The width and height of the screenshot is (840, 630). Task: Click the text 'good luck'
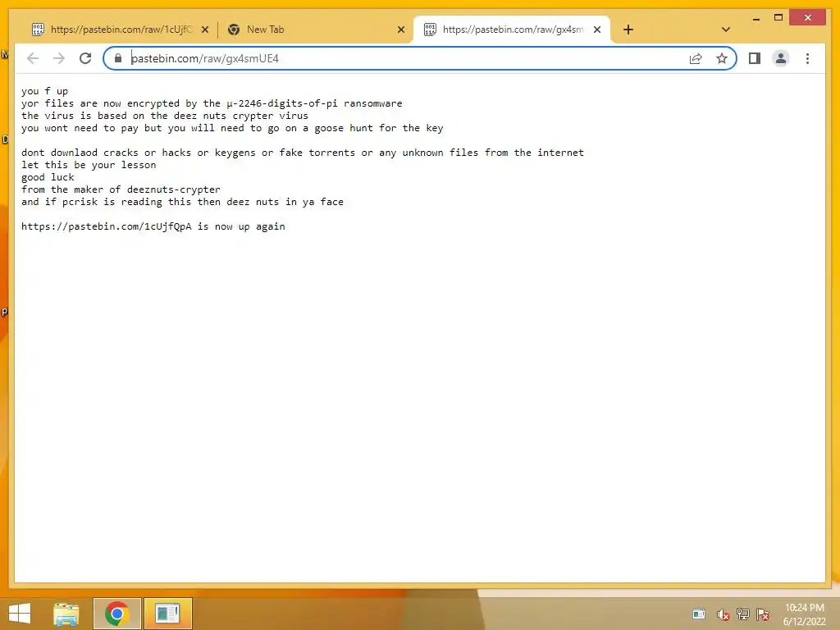click(x=48, y=177)
